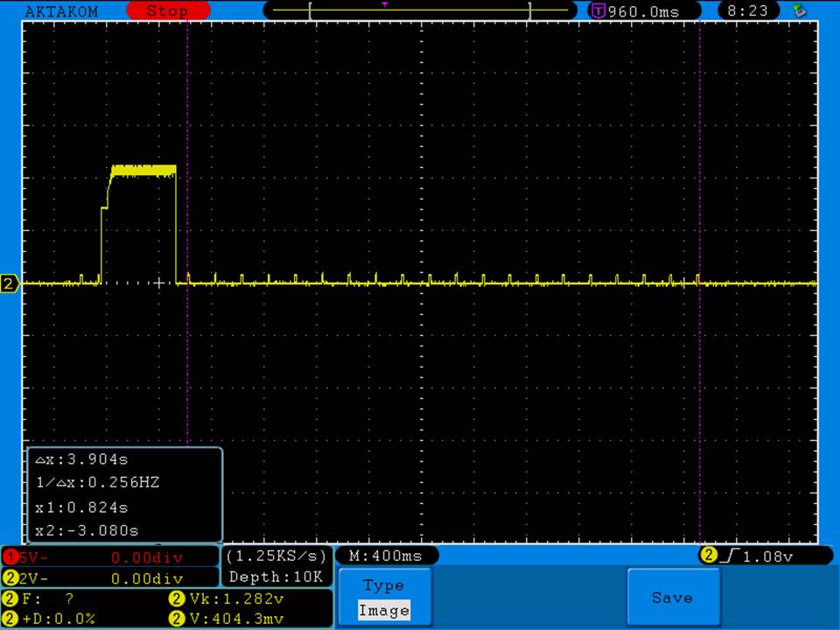The width and height of the screenshot is (840, 630).
Task: Click the trigger source channel 2 badge
Action: coord(707,556)
